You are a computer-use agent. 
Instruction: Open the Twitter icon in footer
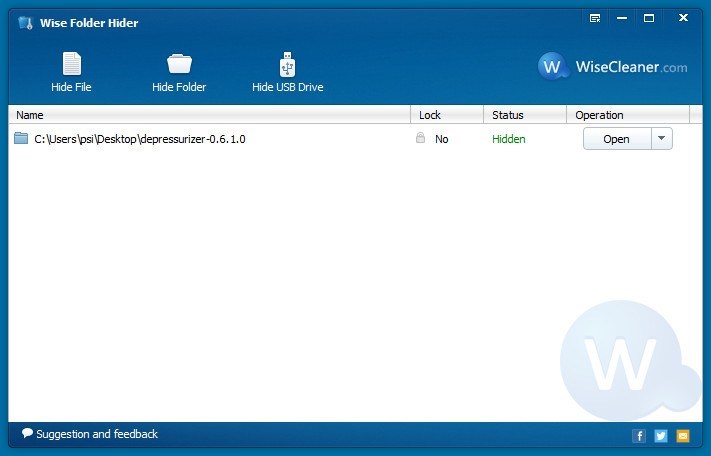pyautogui.click(x=661, y=436)
